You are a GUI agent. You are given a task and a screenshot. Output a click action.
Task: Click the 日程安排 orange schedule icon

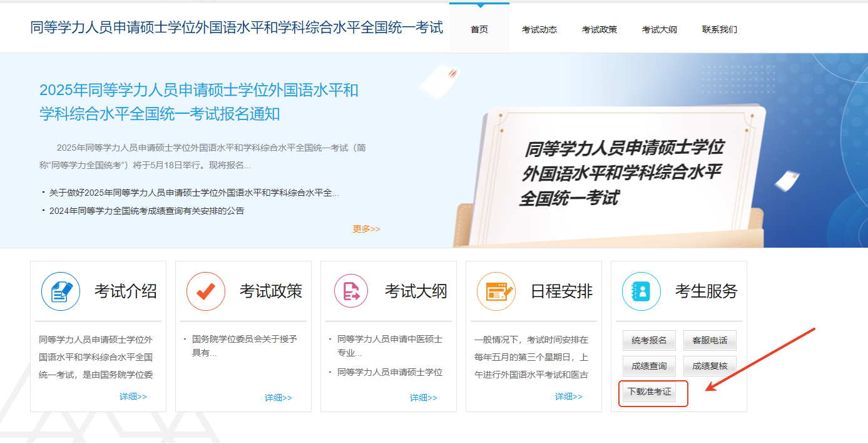(x=496, y=291)
